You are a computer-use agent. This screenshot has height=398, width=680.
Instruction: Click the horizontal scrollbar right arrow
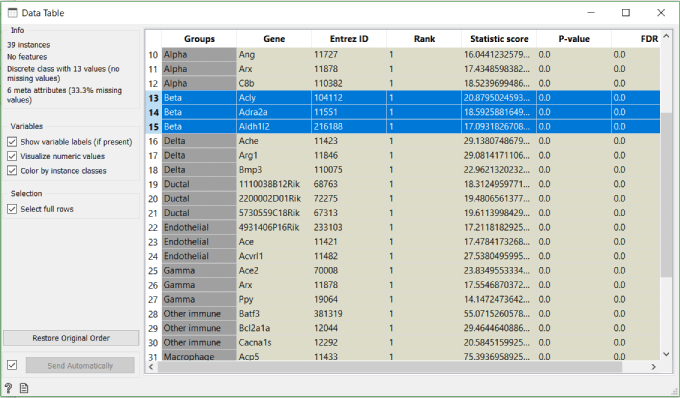pyautogui.click(x=654, y=367)
